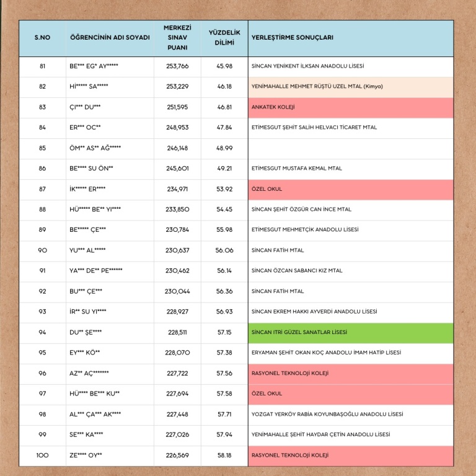Click score 226,569 in row 100
The width and height of the screenshot is (476, 476).
[x=177, y=455]
